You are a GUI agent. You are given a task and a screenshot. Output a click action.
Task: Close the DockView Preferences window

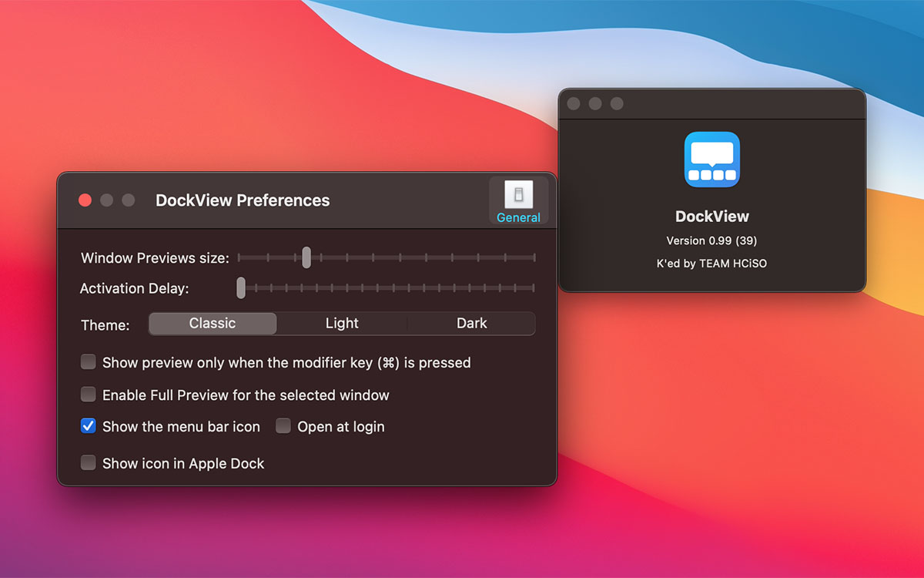tap(85, 200)
